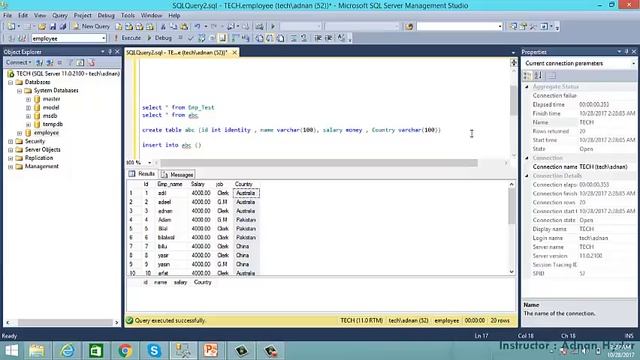
Task: Expand the Management folder node
Action: (11, 167)
